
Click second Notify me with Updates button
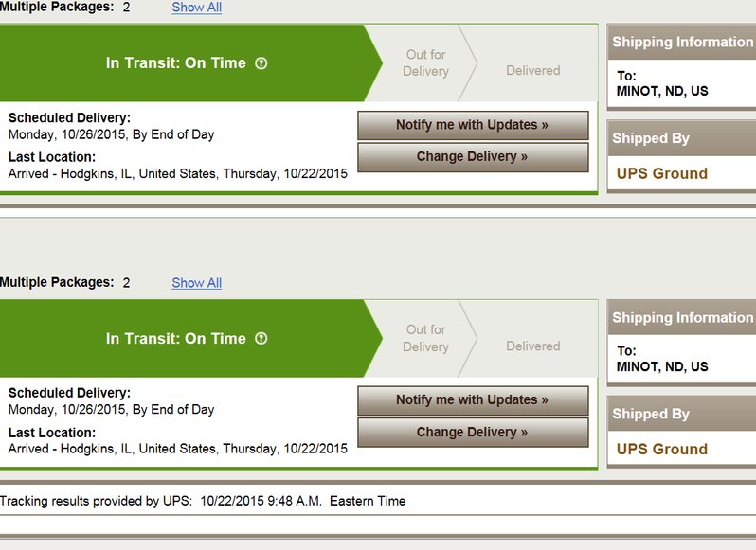coord(473,400)
